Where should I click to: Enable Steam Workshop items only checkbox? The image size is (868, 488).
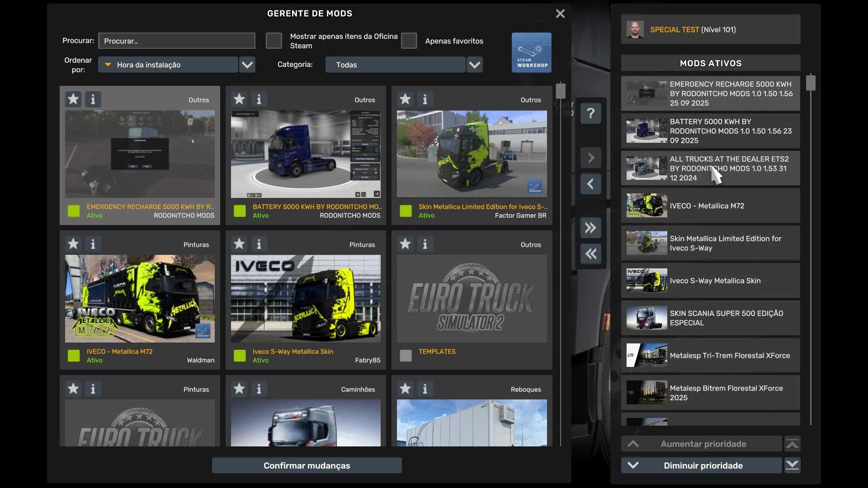274,41
